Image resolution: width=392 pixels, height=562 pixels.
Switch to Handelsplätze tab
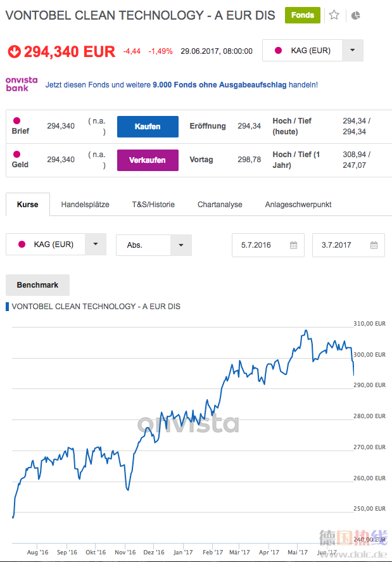click(85, 204)
